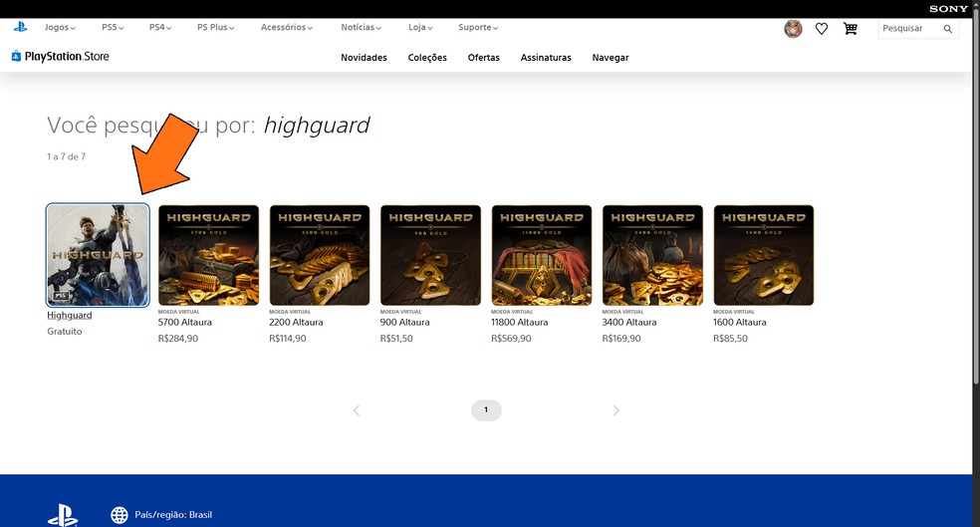Click the R$284,90 price text
The width and height of the screenshot is (980, 527).
pos(178,338)
